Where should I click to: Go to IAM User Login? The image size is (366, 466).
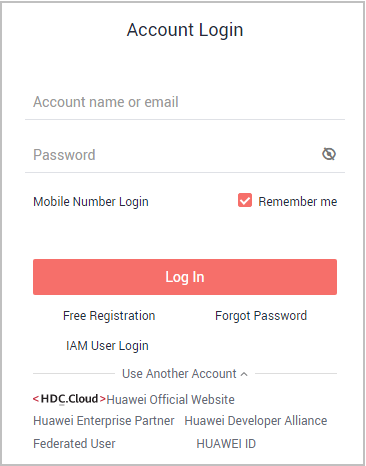107,346
